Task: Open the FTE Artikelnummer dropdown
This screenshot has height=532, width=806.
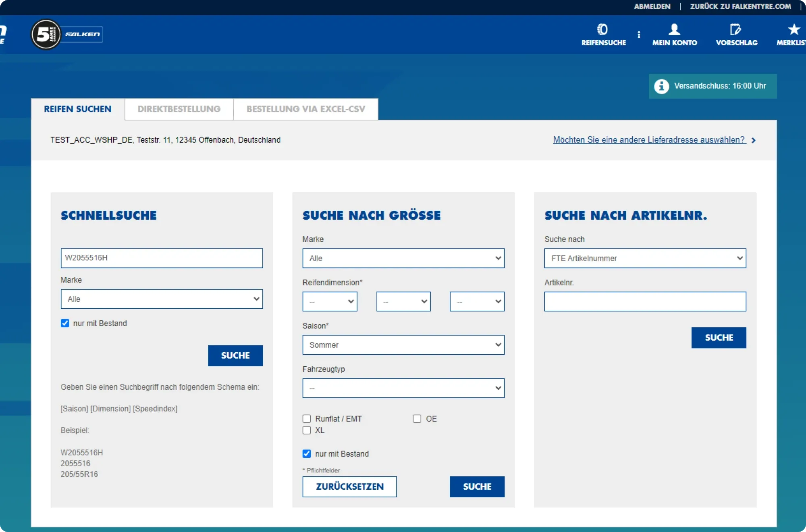Action: point(645,258)
